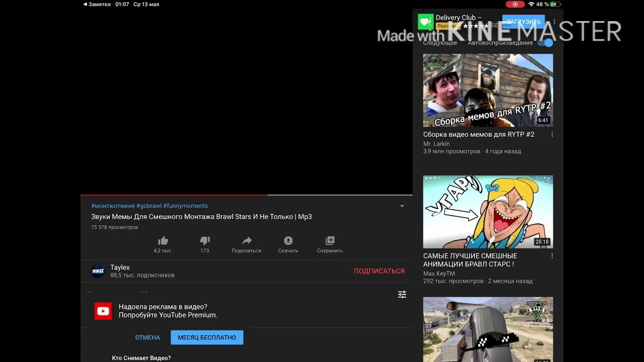The image size is (644, 362).
Task: Tap the Сохранить save-to-playlist icon
Action: (x=330, y=241)
